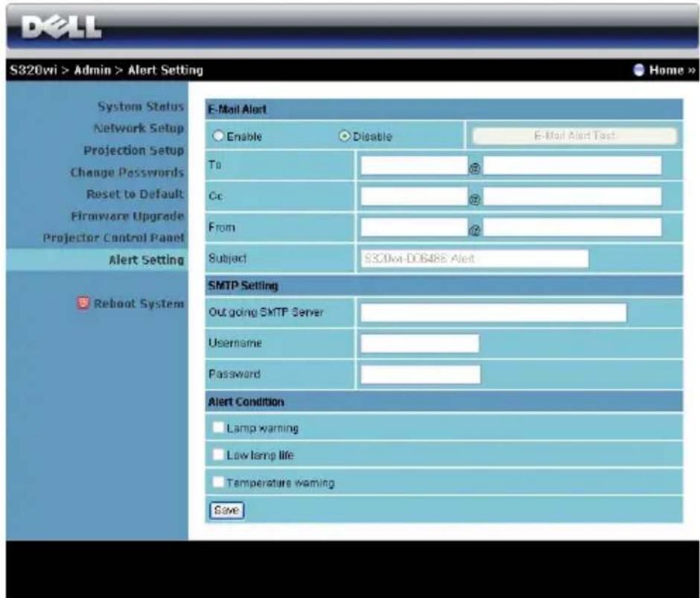
Task: Click the Dell logo
Action: click(x=61, y=28)
